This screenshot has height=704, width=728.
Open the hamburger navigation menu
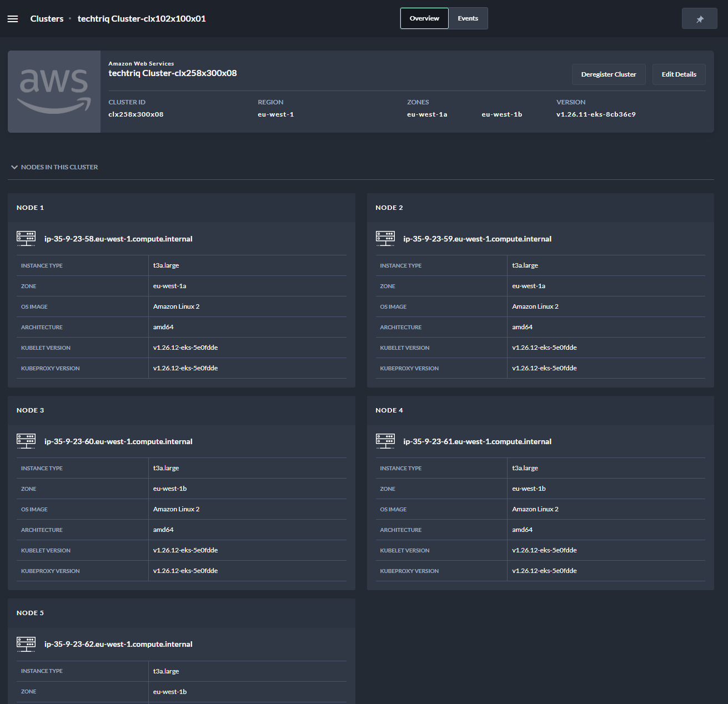click(13, 19)
